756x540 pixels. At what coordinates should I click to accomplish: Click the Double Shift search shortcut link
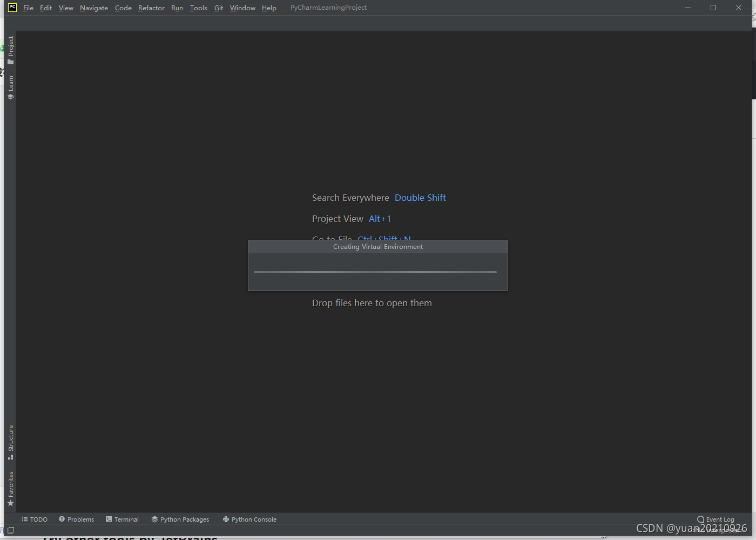pyautogui.click(x=420, y=198)
